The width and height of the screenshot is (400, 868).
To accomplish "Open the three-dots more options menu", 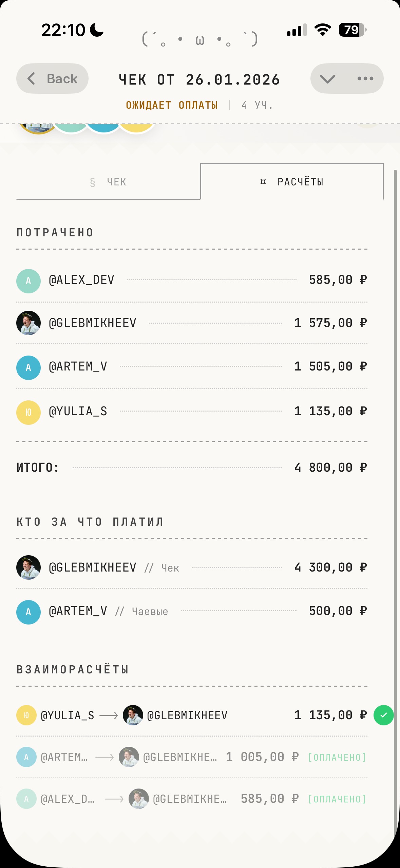I will click(365, 79).
